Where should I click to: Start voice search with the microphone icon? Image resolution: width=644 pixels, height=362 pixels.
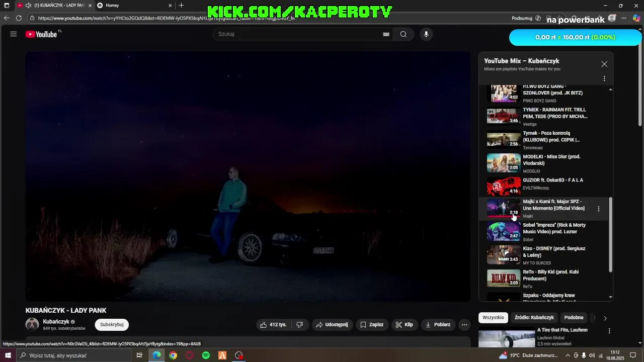click(x=426, y=34)
